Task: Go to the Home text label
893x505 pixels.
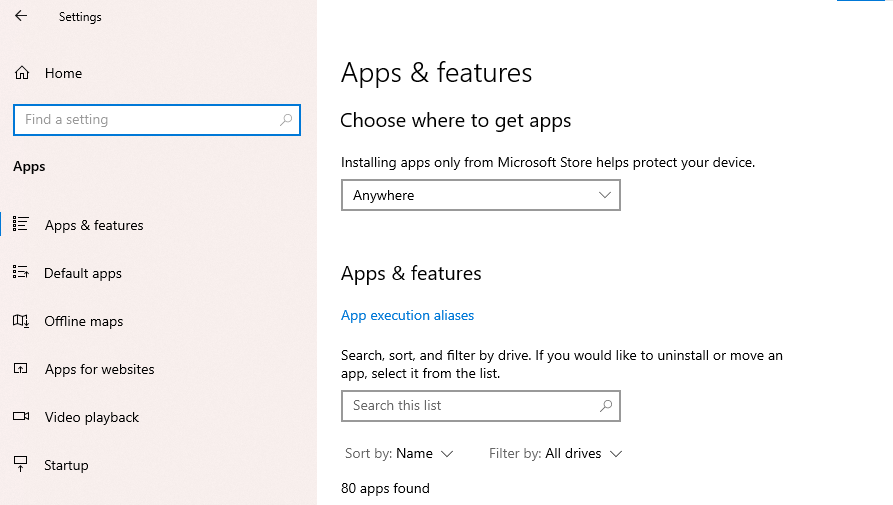Action: pyautogui.click(x=63, y=73)
